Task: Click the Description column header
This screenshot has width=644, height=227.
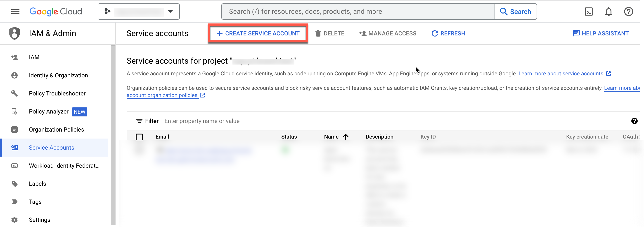Action: coord(379,137)
